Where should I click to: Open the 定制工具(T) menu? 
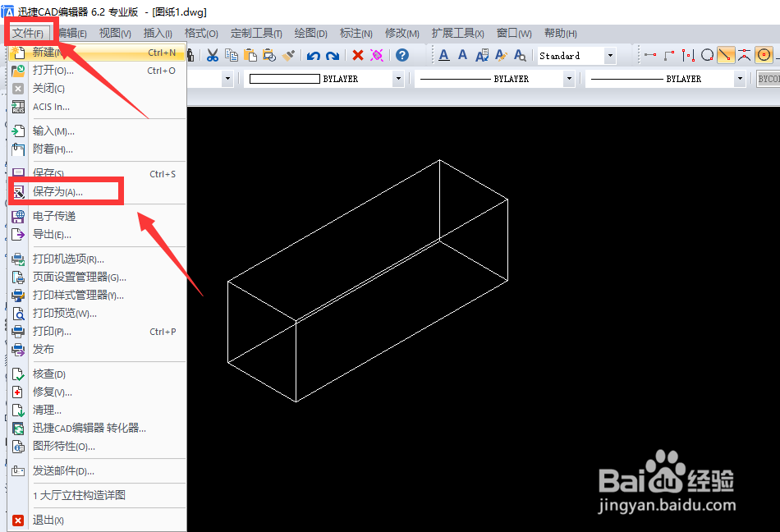tap(256, 34)
